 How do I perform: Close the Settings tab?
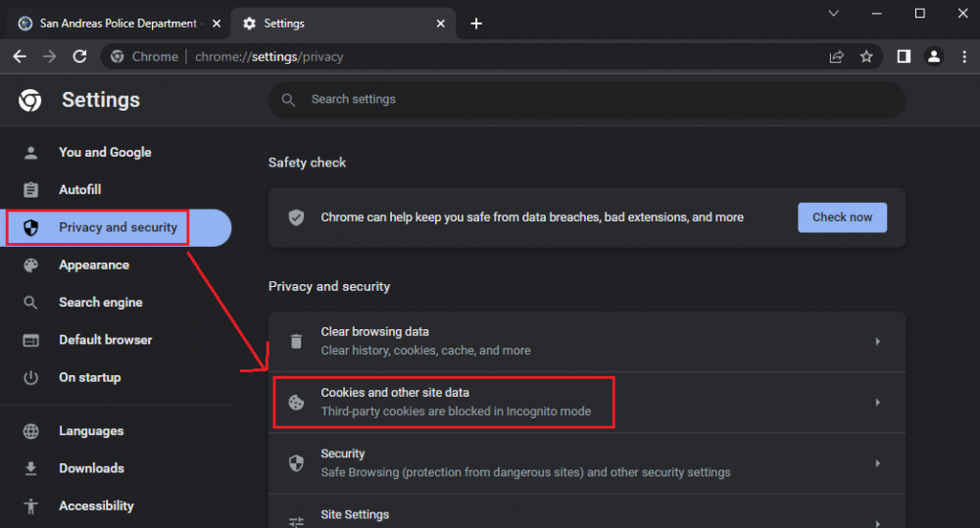click(x=441, y=24)
